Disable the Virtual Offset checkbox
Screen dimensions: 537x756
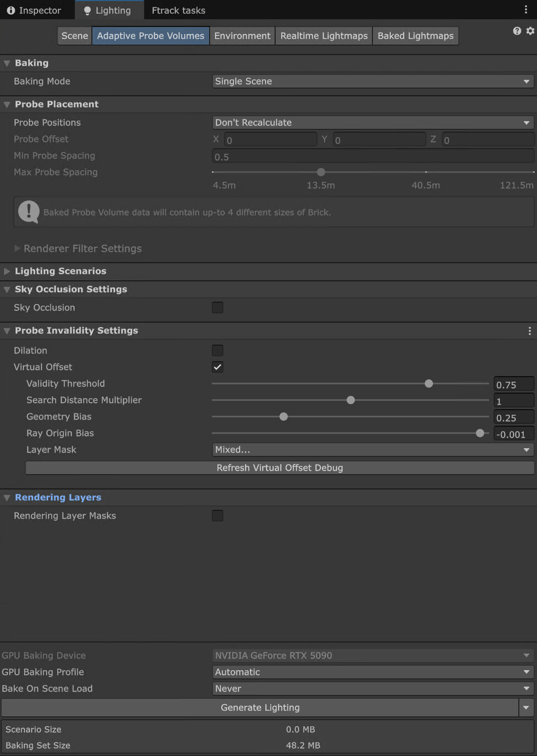pos(217,367)
